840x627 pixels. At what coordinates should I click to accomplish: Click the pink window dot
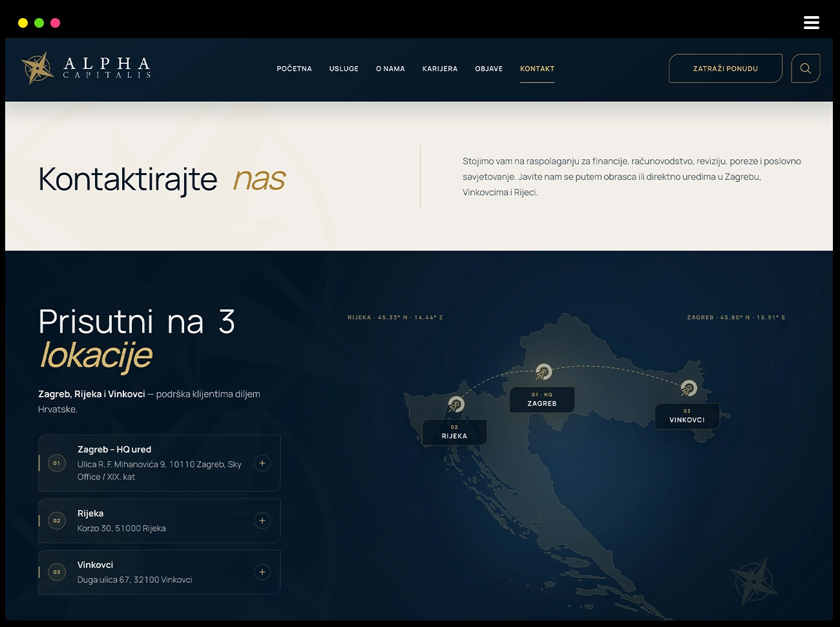point(56,23)
